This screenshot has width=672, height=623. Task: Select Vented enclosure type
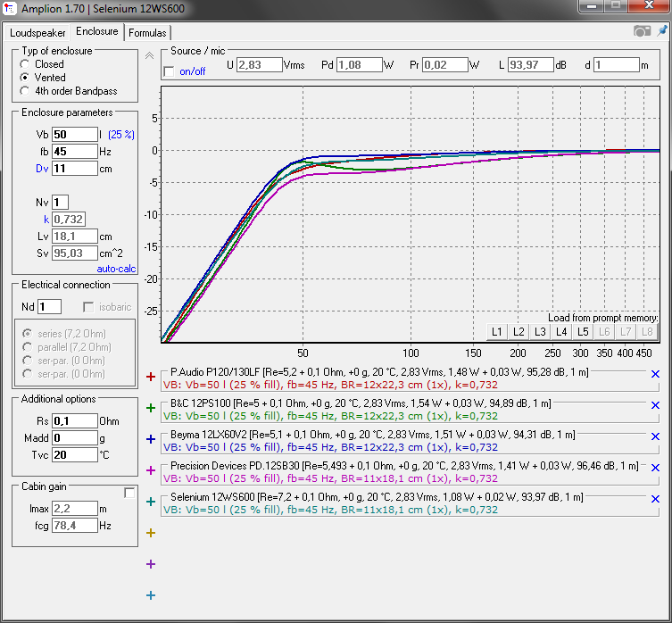click(x=25, y=78)
